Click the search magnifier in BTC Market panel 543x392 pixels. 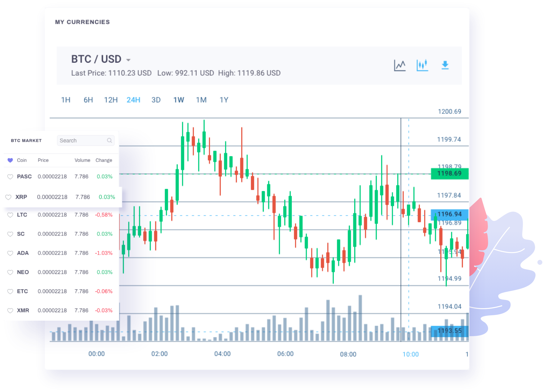click(109, 140)
